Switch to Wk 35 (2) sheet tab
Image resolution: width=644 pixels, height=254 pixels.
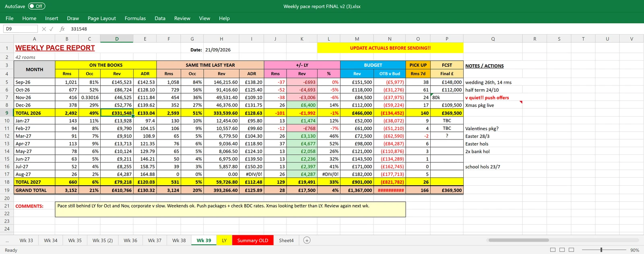coord(103,240)
